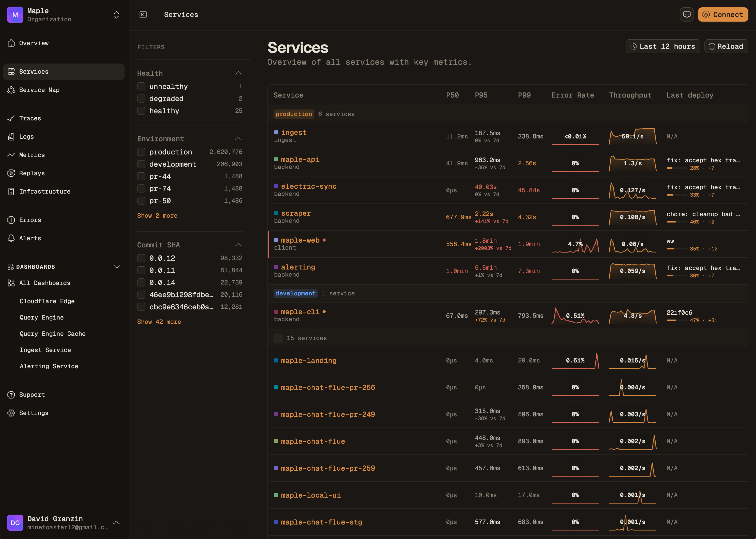Click the Services stack icon
Screen dimensions: 756x539
[11, 72]
